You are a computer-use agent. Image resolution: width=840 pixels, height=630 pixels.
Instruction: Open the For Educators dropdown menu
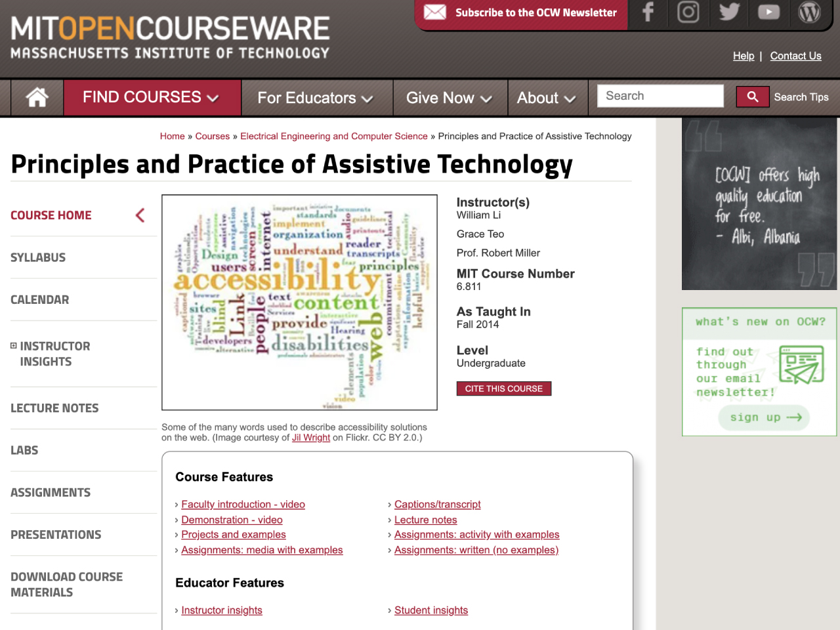point(316,98)
